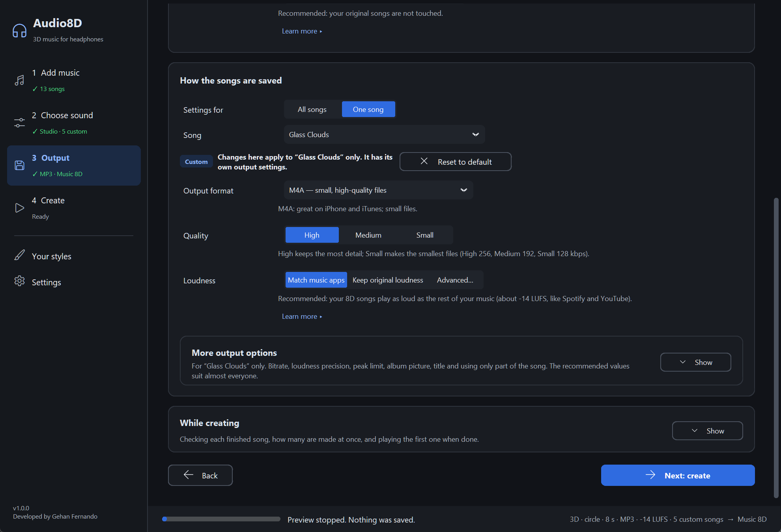The height and width of the screenshot is (532, 781).
Task: Click the play triangle icon beside Create
Action: coord(19,208)
